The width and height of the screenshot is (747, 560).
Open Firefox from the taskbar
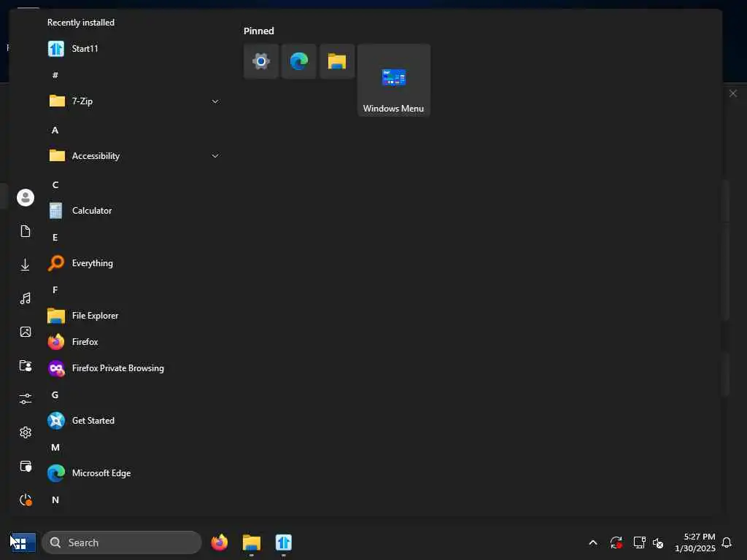pos(219,542)
